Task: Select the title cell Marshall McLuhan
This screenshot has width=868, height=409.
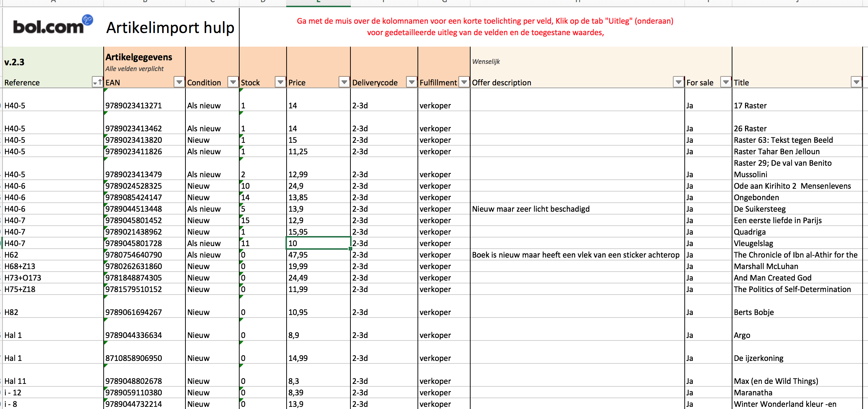Action: [x=797, y=266]
